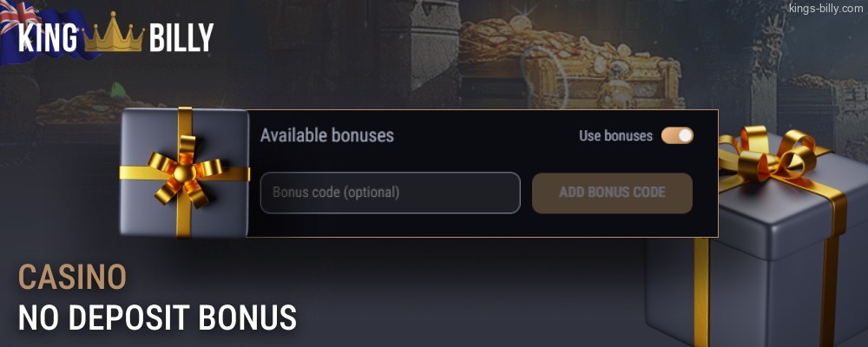Disable the Use bonuses switch
The width and height of the screenshot is (868, 347).
677,135
